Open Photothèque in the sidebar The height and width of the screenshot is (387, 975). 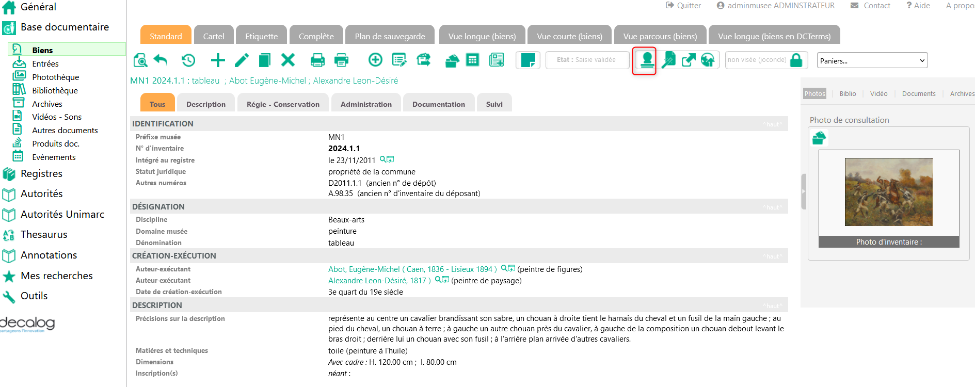tap(55, 77)
